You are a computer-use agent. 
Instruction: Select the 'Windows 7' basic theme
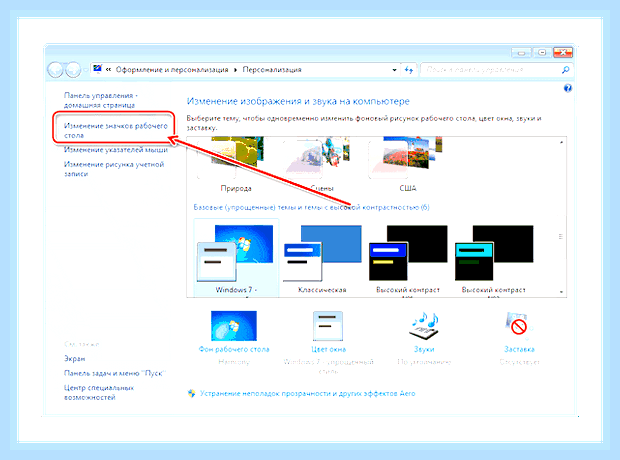[236, 259]
